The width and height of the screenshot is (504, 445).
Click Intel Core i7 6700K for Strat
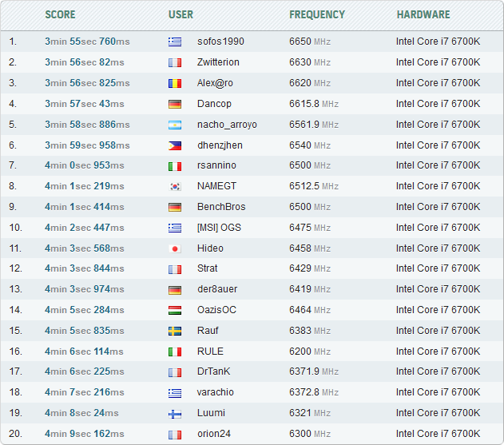pos(438,268)
